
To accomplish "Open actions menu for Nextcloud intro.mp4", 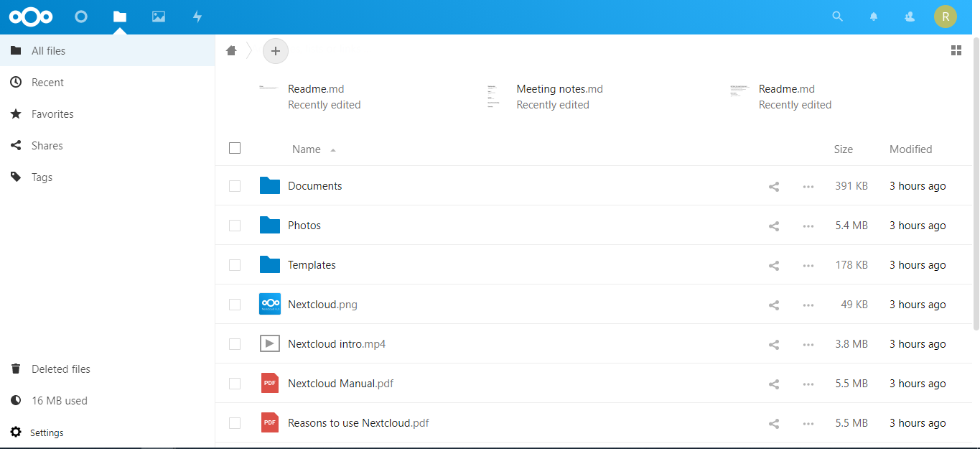I will pyautogui.click(x=808, y=344).
